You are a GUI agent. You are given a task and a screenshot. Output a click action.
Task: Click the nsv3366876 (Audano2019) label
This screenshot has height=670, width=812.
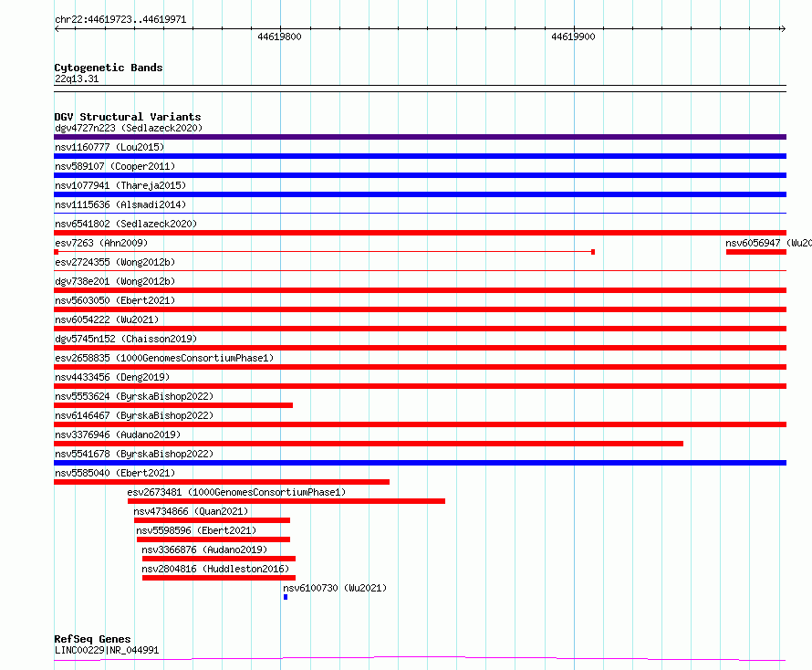tap(204, 550)
